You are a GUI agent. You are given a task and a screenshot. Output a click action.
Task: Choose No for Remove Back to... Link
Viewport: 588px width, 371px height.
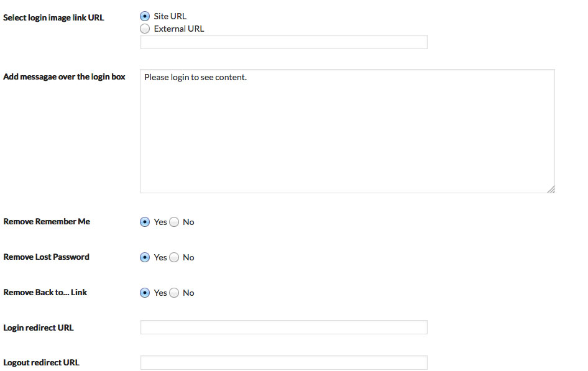coord(174,293)
